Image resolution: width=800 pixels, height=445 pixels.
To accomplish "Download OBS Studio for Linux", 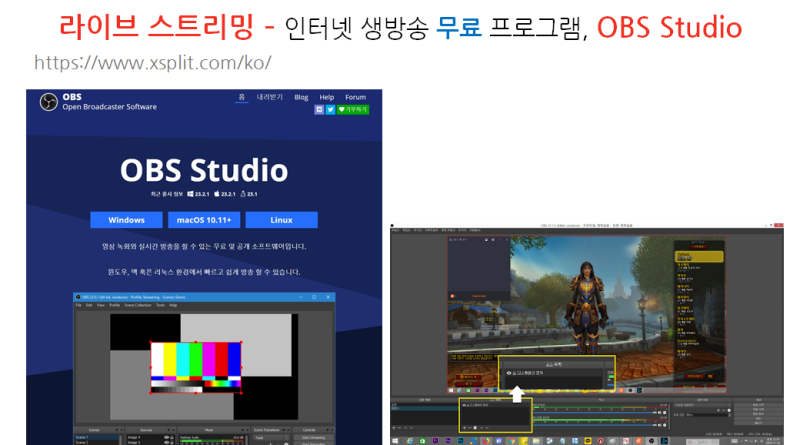I will (282, 220).
